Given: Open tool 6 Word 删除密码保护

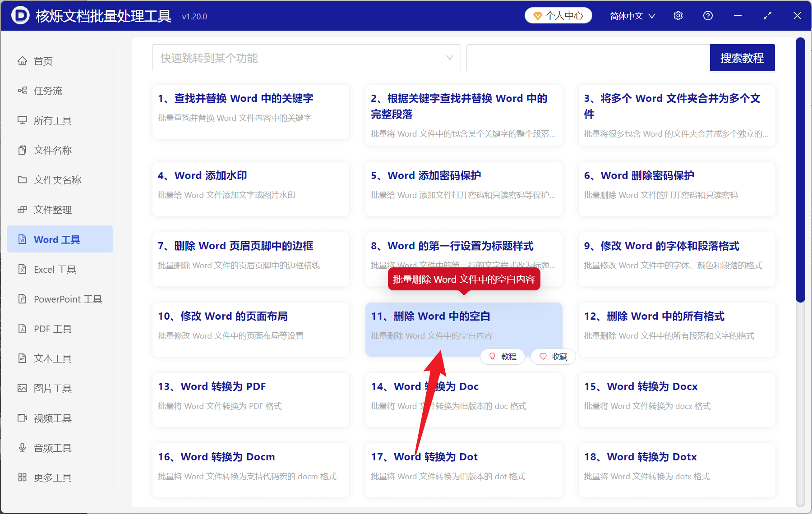Looking at the screenshot, I should pyautogui.click(x=677, y=189).
